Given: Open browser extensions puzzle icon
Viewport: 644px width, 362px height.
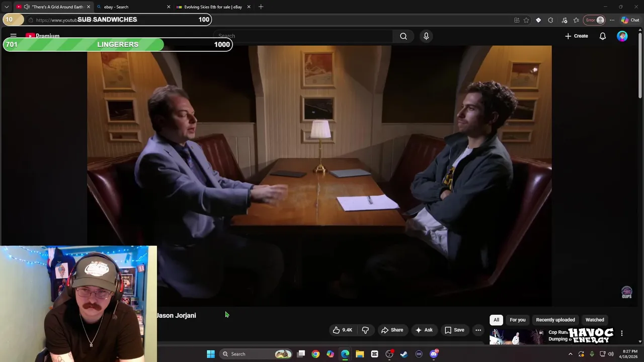Looking at the screenshot, I should pos(550,20).
